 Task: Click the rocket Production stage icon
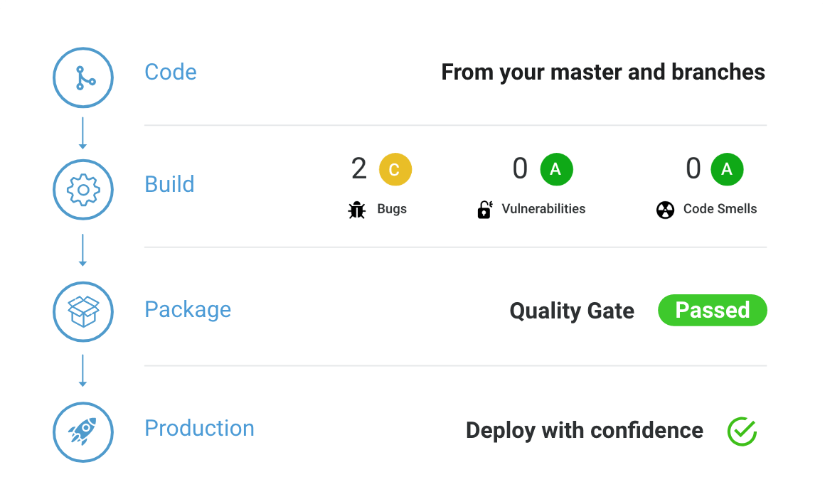point(83,431)
